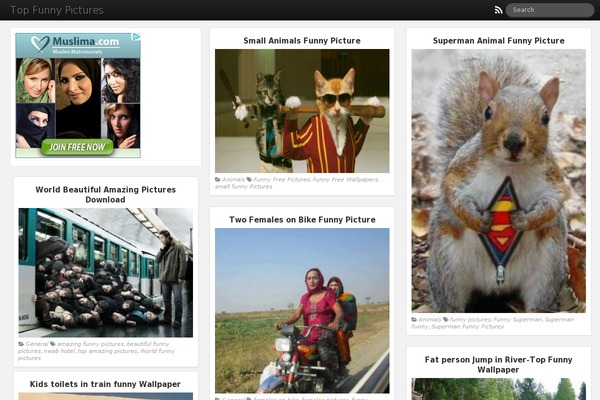The image size is (600, 400).
Task: Open the crowded train passengers image
Action: (x=106, y=273)
